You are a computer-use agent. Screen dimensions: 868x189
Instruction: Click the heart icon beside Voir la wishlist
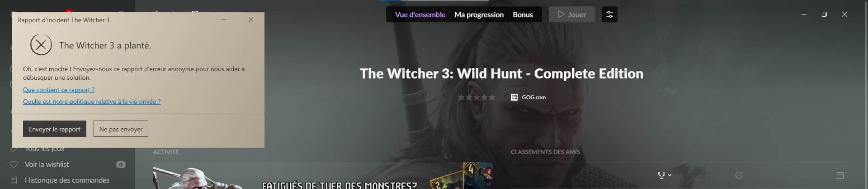click(14, 165)
